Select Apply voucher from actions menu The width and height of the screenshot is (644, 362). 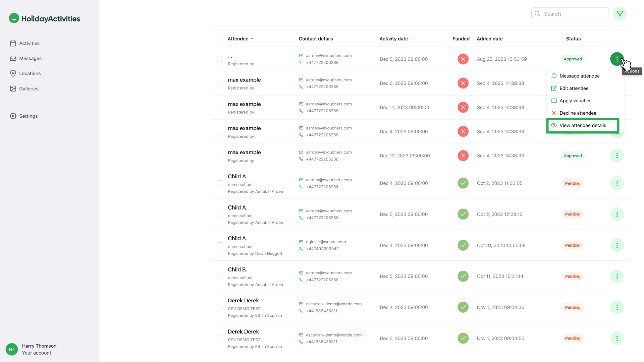(575, 101)
